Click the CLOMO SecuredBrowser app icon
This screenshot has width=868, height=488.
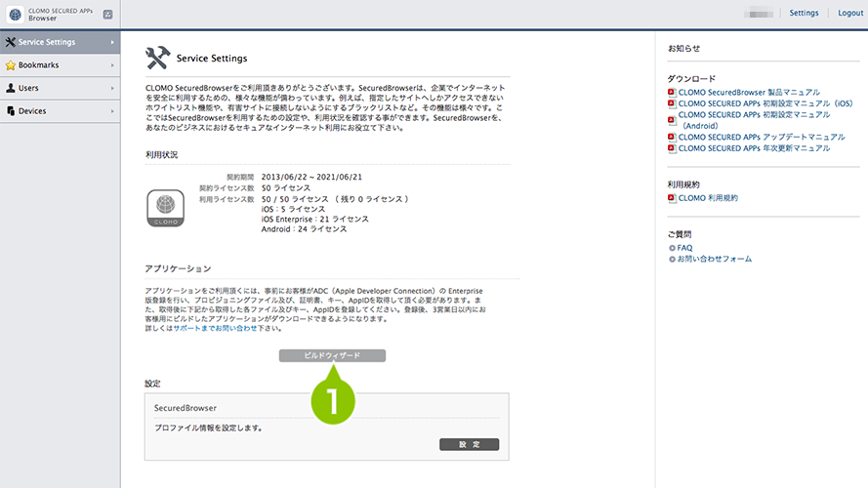click(x=166, y=208)
